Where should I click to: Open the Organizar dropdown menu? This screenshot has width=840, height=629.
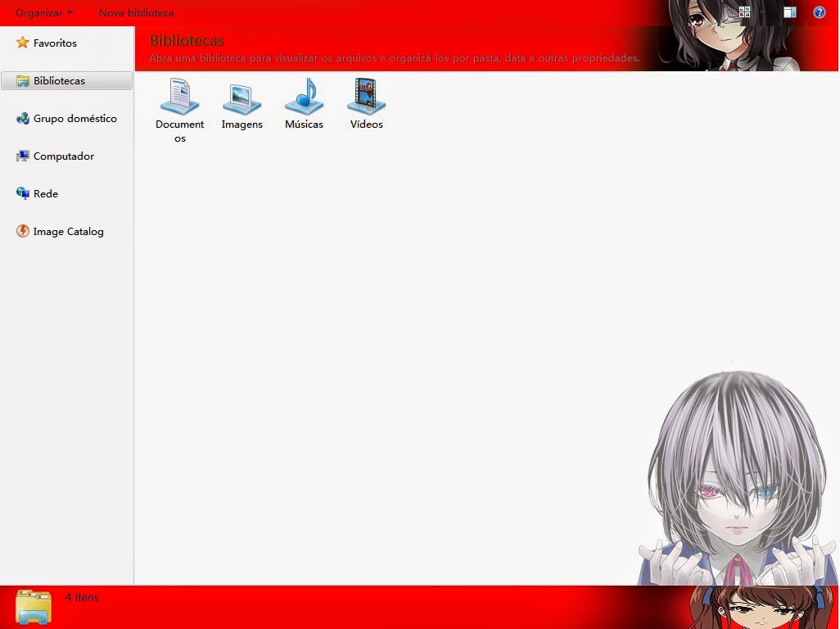(44, 12)
